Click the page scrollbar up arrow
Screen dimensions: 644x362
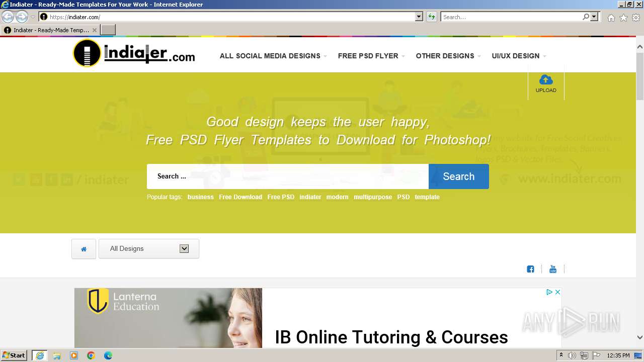pyautogui.click(x=640, y=47)
